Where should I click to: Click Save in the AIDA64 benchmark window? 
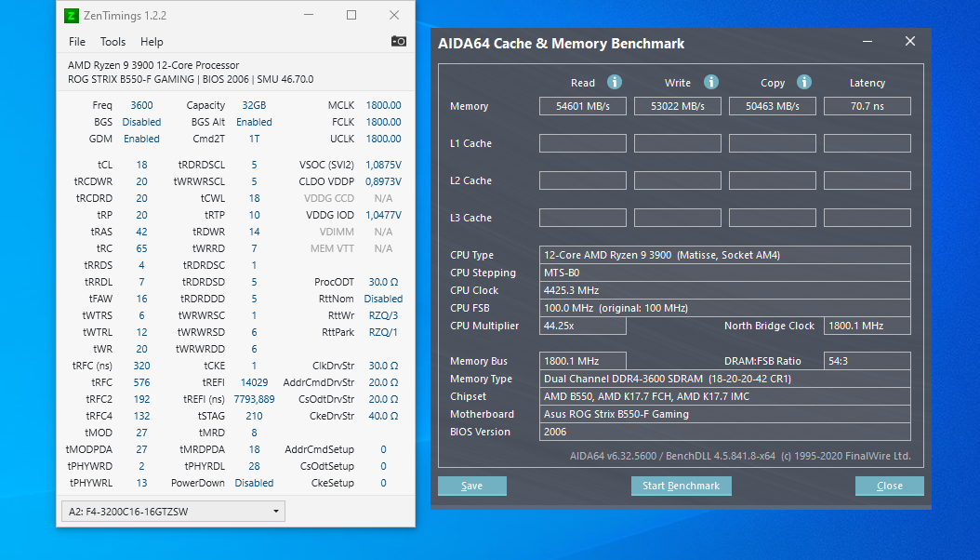point(472,486)
